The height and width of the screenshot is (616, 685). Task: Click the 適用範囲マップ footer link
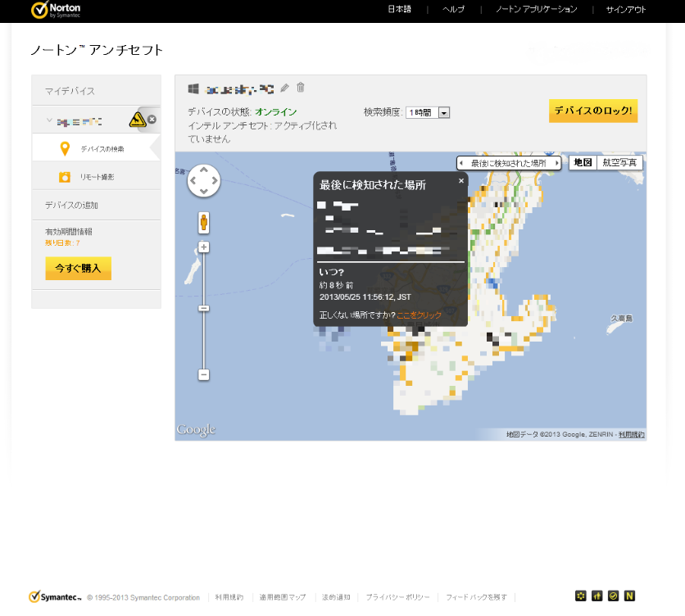click(283, 597)
